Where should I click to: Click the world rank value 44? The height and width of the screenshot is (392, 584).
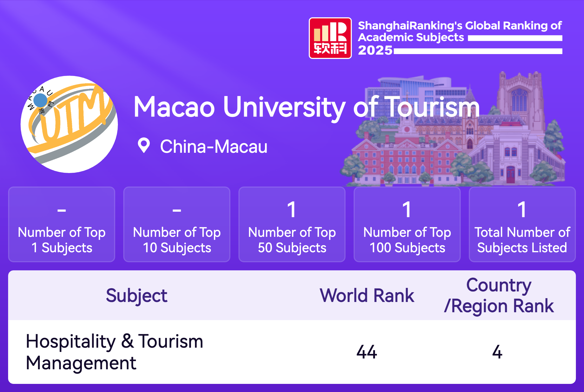click(367, 352)
